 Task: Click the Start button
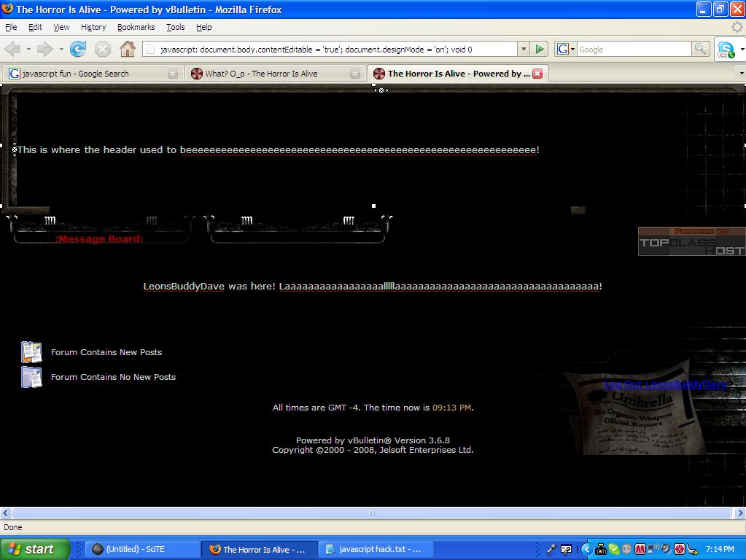click(x=34, y=549)
